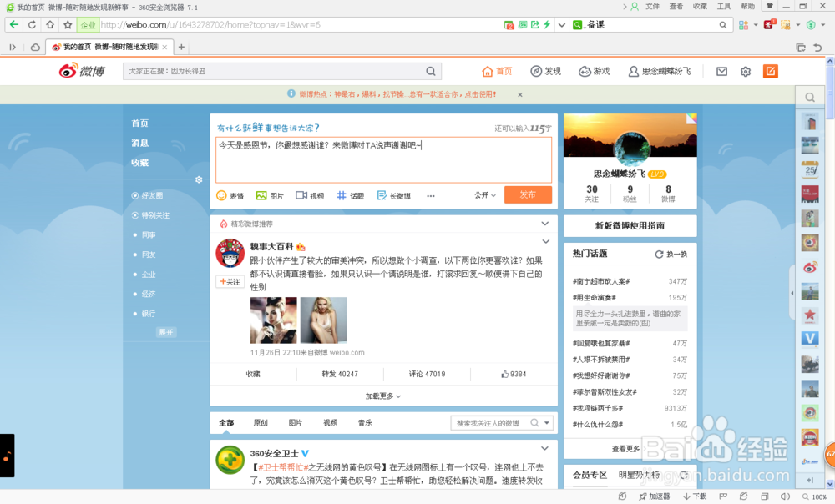Open 下载 downloads in status bar
835x504 pixels.
[x=695, y=496]
